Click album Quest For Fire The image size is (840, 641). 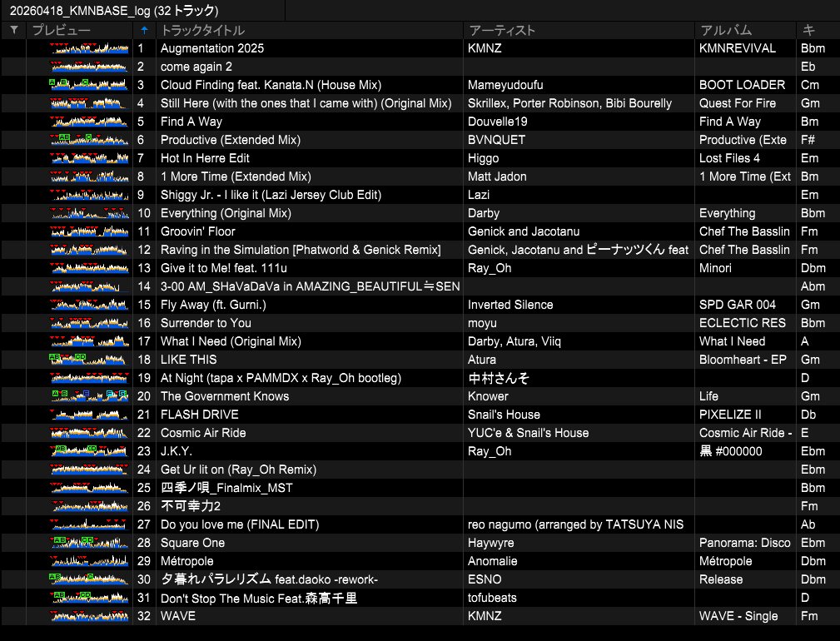(737, 103)
